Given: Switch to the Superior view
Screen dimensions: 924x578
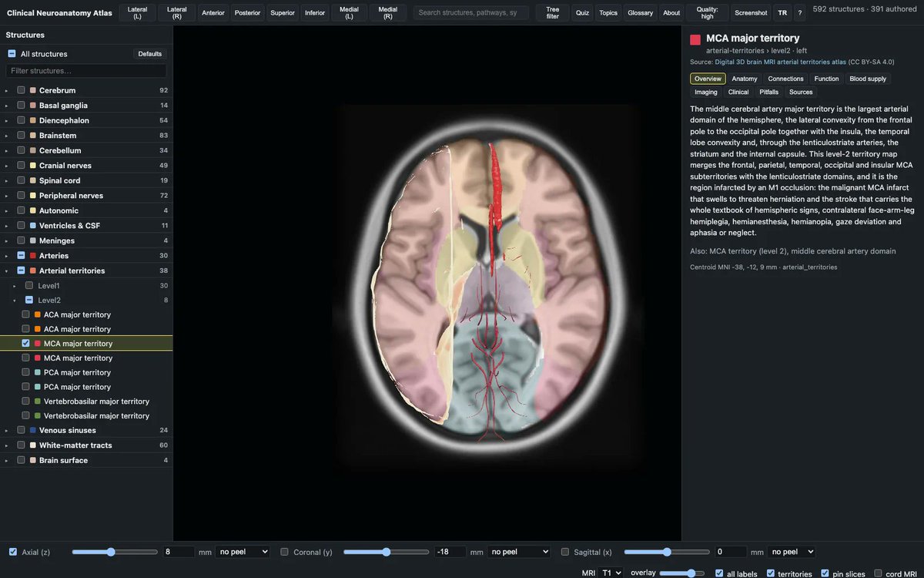Looking at the screenshot, I should click(283, 12).
